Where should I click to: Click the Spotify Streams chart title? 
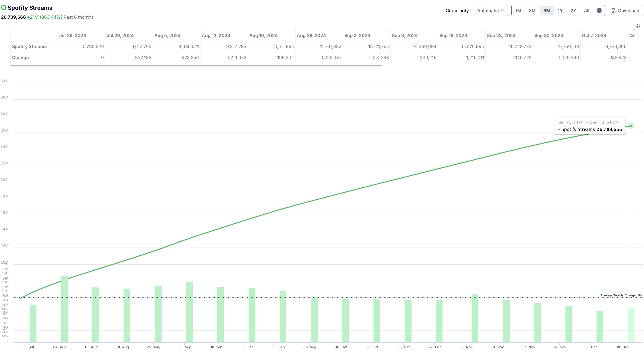[30, 8]
